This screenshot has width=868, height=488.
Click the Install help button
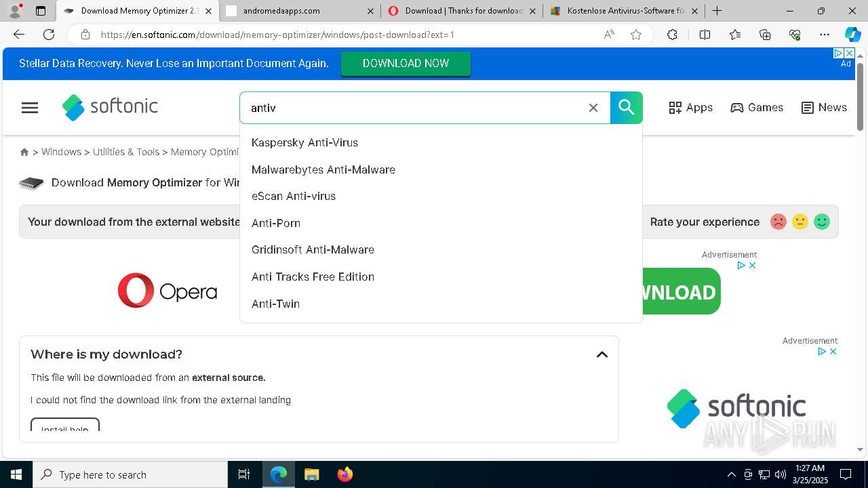tap(65, 425)
